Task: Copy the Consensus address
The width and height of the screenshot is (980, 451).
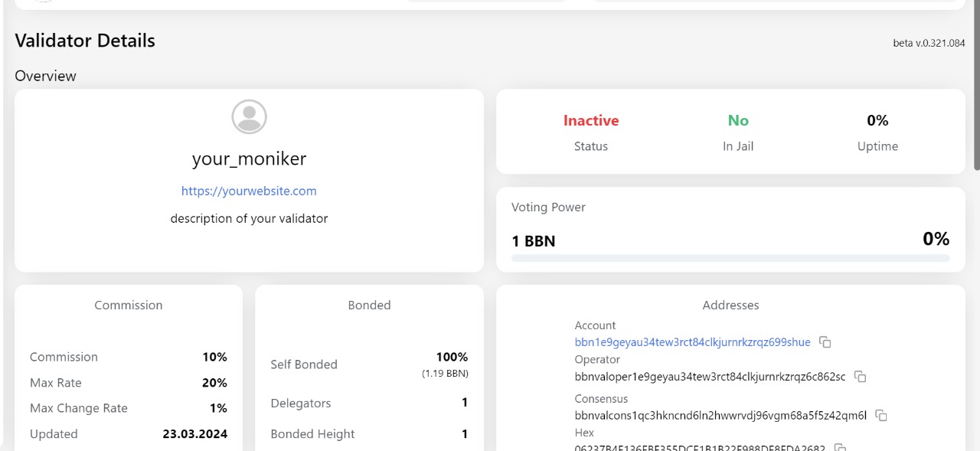Action: tap(881, 415)
